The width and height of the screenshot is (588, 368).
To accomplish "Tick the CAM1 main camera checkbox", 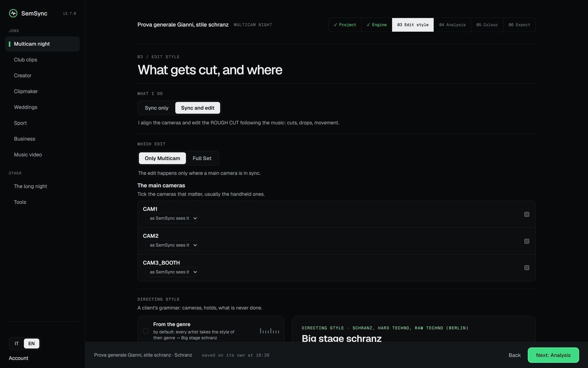I will coord(527,214).
